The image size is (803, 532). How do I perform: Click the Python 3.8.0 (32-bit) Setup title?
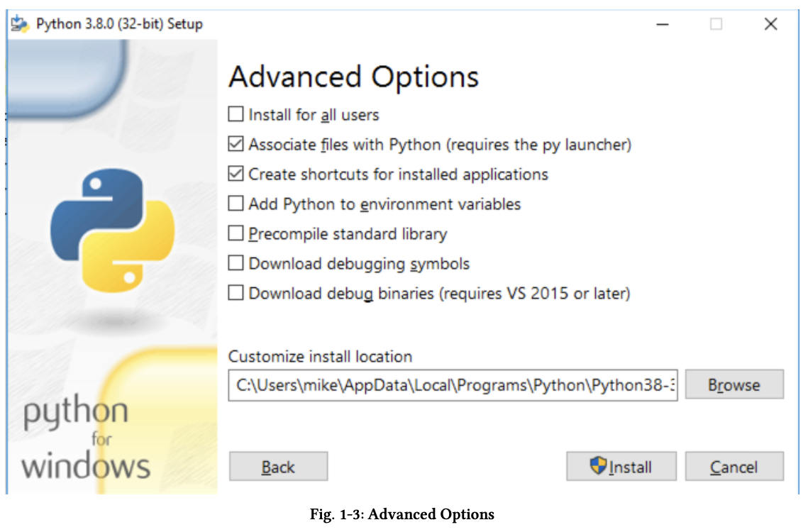click(119, 24)
